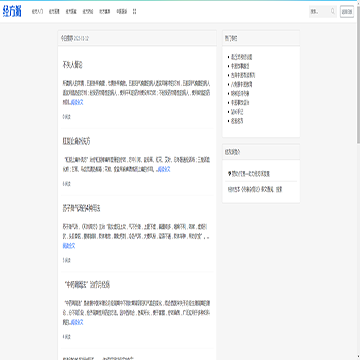Open seventh bulleted link in hot list sidebar
The image size is (360, 360).
[237, 112]
